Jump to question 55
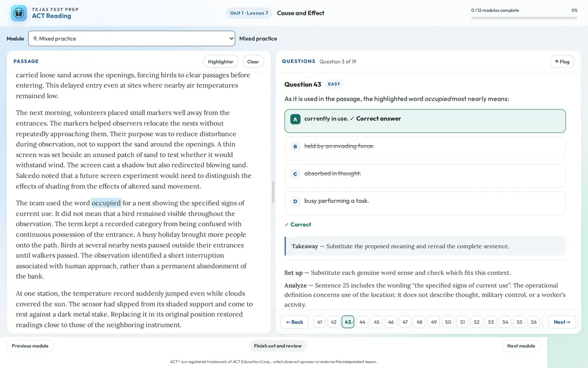 pos(519,322)
